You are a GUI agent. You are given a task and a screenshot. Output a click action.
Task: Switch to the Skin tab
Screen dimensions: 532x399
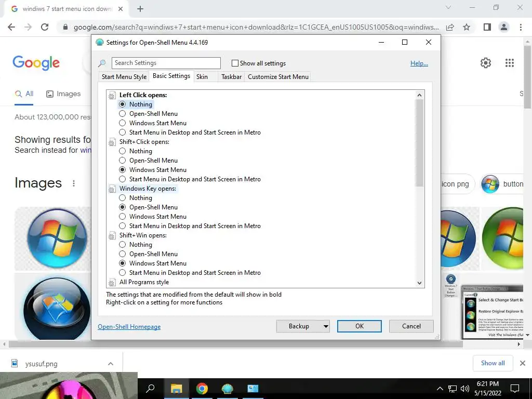point(202,77)
